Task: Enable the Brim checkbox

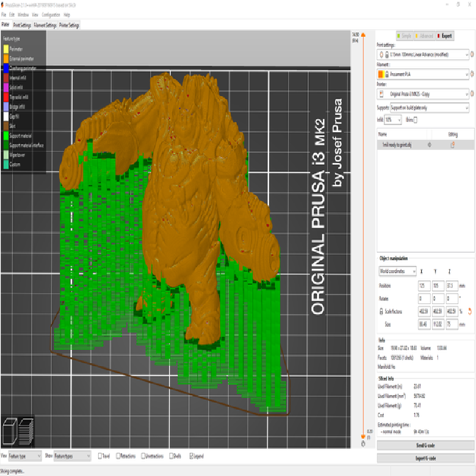Action: [x=415, y=120]
